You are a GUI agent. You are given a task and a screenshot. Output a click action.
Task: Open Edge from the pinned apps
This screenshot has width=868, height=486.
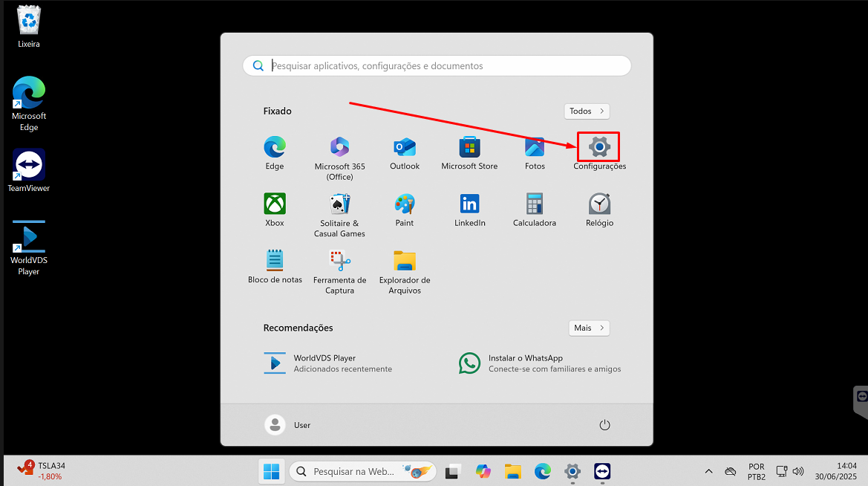point(275,153)
